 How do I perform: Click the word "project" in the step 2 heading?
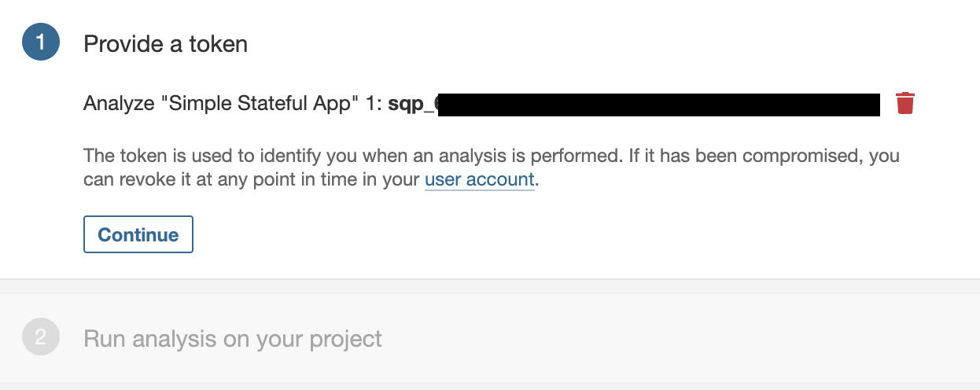pyautogui.click(x=343, y=339)
